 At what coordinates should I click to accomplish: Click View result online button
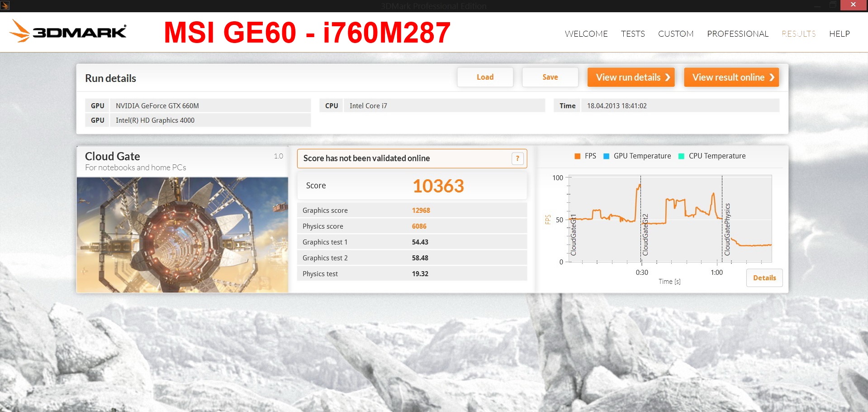point(731,77)
